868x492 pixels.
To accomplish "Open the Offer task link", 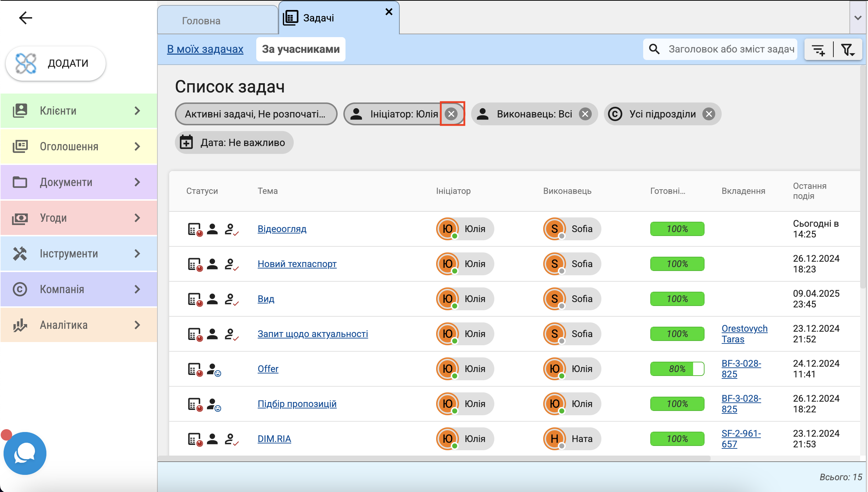I will [268, 369].
